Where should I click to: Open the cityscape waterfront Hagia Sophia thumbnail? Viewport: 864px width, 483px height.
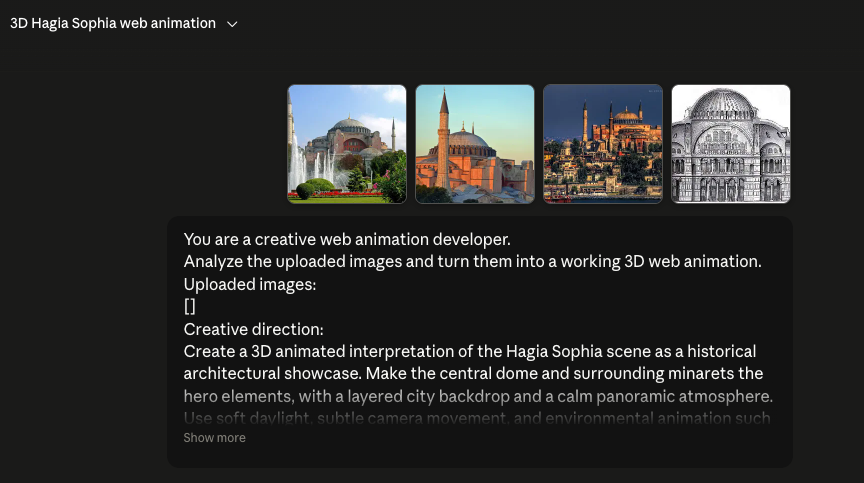pos(603,144)
